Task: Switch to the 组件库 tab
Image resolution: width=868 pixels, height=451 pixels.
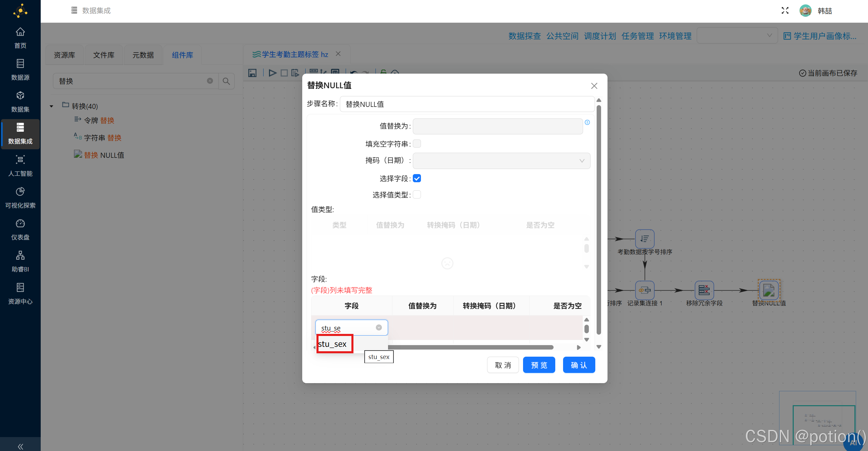Action: point(182,55)
